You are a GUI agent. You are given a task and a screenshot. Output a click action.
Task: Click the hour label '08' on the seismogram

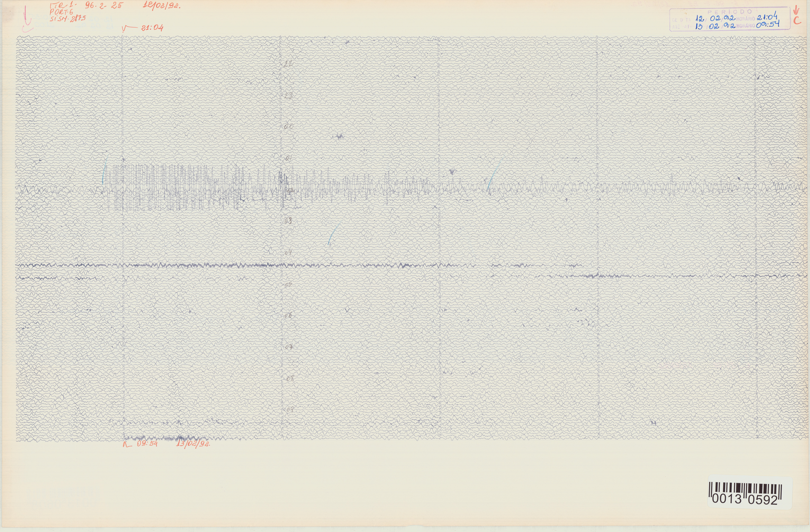click(x=290, y=378)
